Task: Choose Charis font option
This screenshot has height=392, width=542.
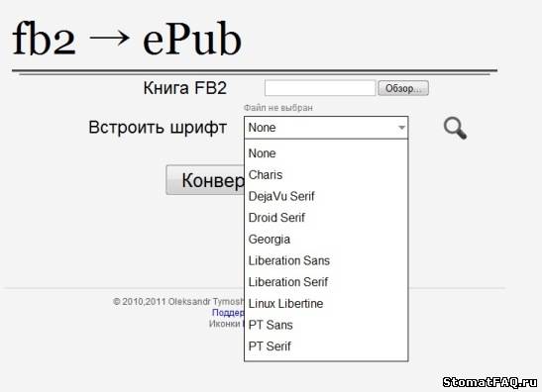Action: click(x=326, y=175)
